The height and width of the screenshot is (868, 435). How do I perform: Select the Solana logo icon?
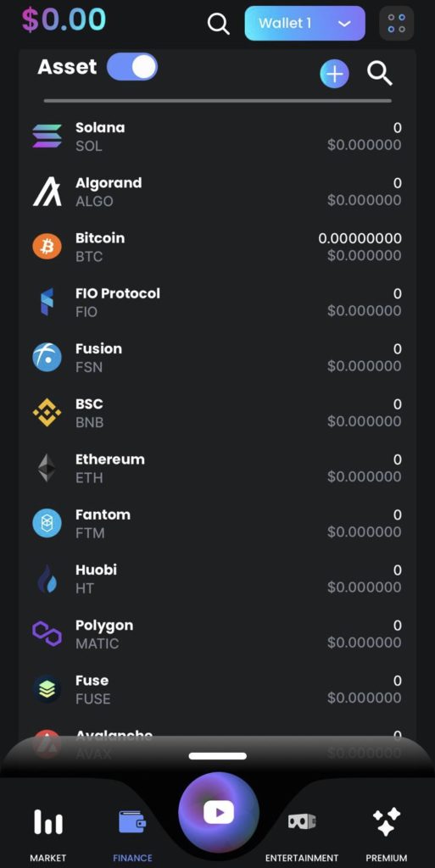click(x=47, y=136)
